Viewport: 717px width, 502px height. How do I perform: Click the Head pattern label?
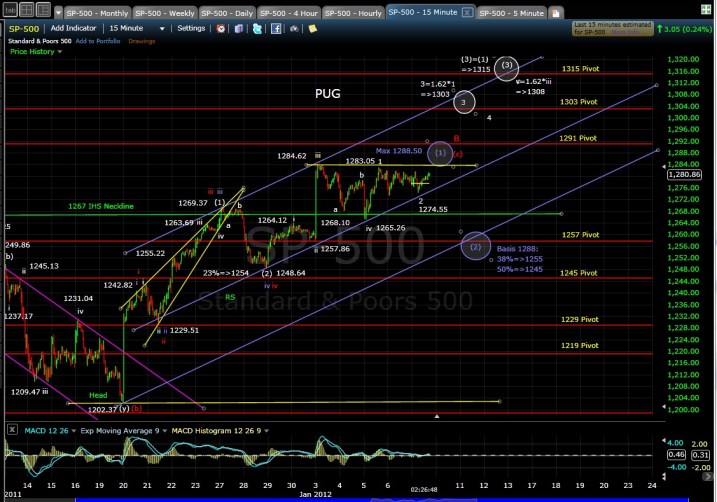pos(98,395)
